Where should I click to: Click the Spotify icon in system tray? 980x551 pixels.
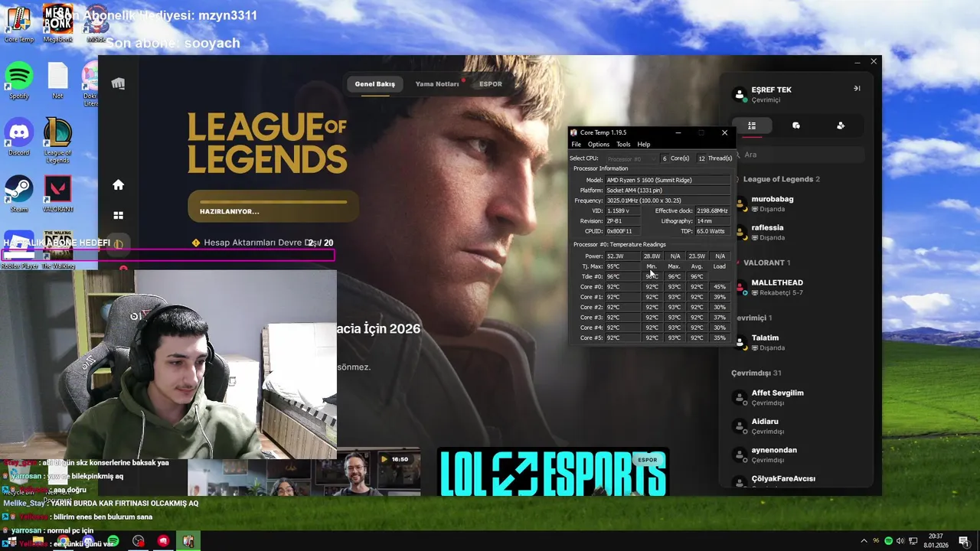[888, 541]
